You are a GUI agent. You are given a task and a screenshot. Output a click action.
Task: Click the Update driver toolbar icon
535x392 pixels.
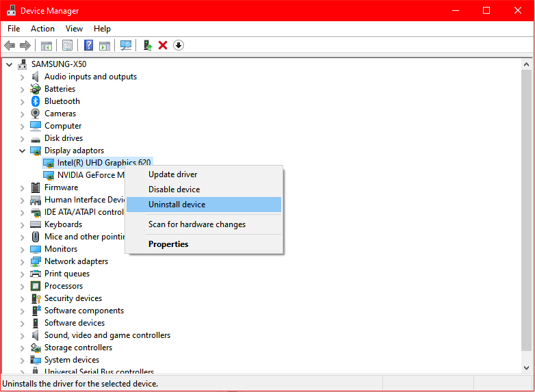tap(147, 45)
